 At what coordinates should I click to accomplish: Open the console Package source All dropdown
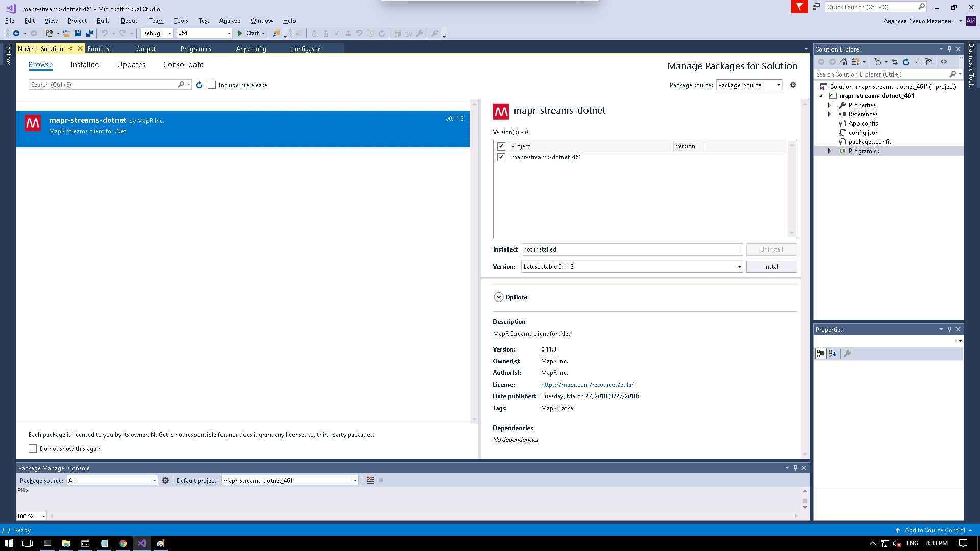click(x=112, y=480)
